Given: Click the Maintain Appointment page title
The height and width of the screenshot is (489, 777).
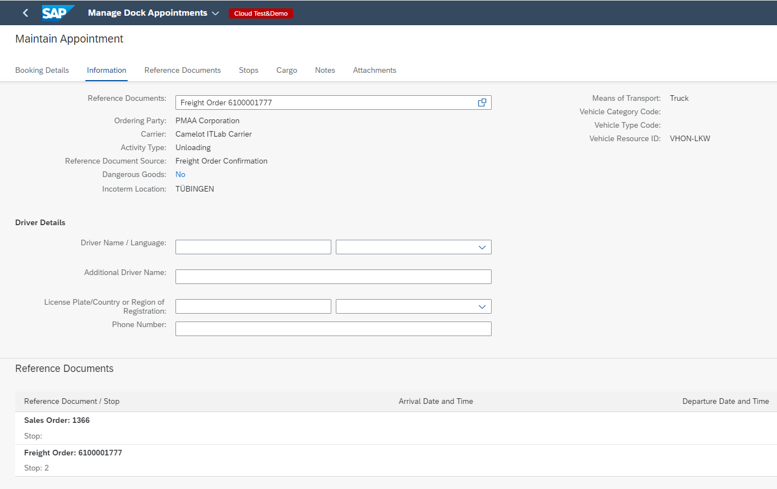Looking at the screenshot, I should (x=69, y=39).
